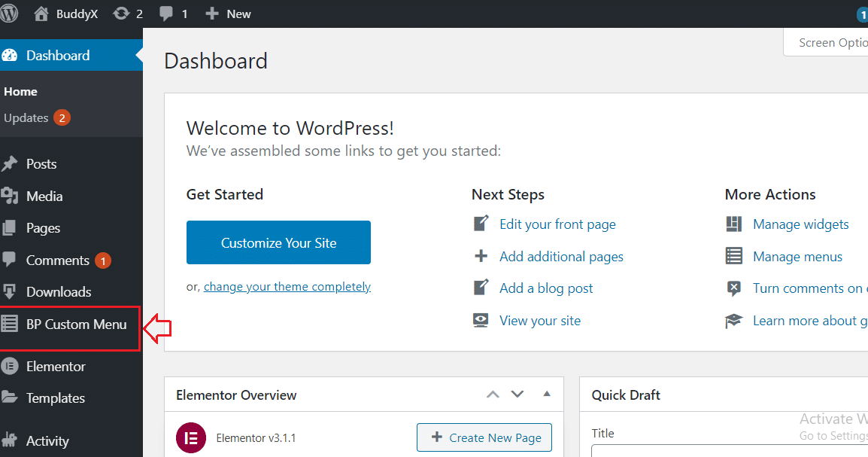
Task: Open BP Custom Menu in sidebar
Action: click(x=76, y=324)
